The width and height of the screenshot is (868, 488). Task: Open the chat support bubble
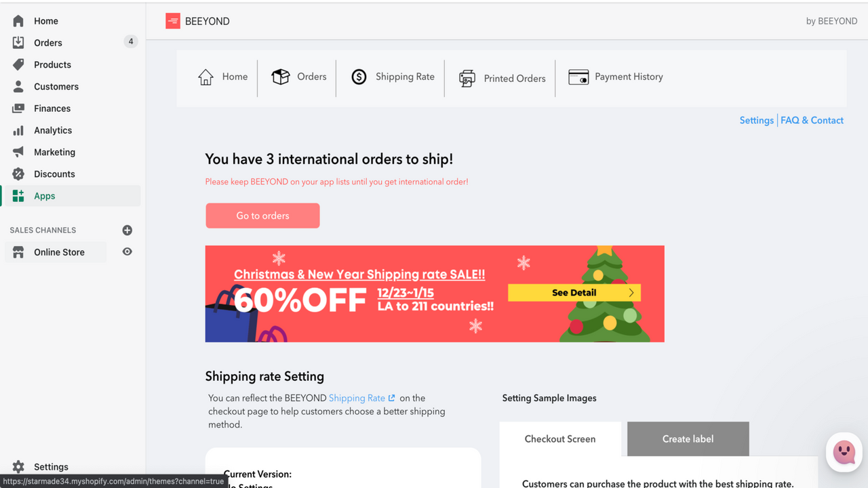tap(844, 452)
